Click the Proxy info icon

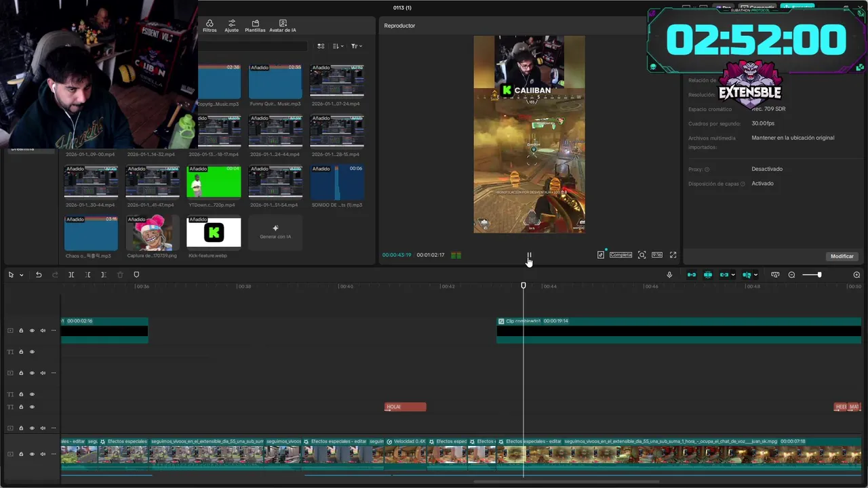707,169
